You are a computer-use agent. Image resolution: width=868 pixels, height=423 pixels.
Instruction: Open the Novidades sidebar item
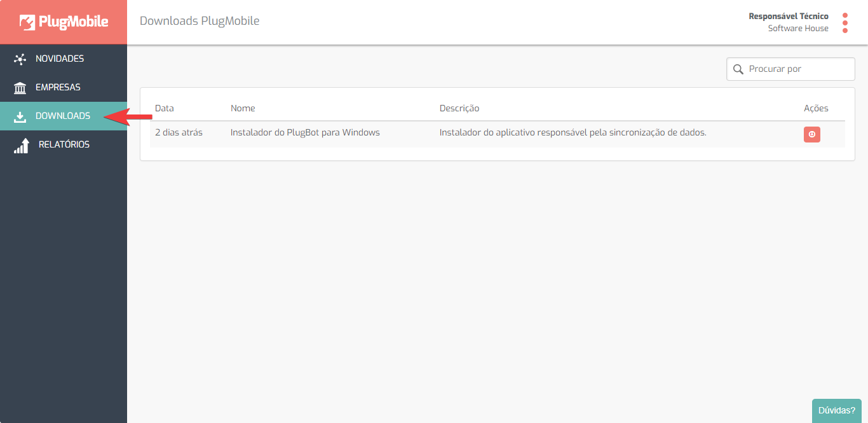pos(64,59)
